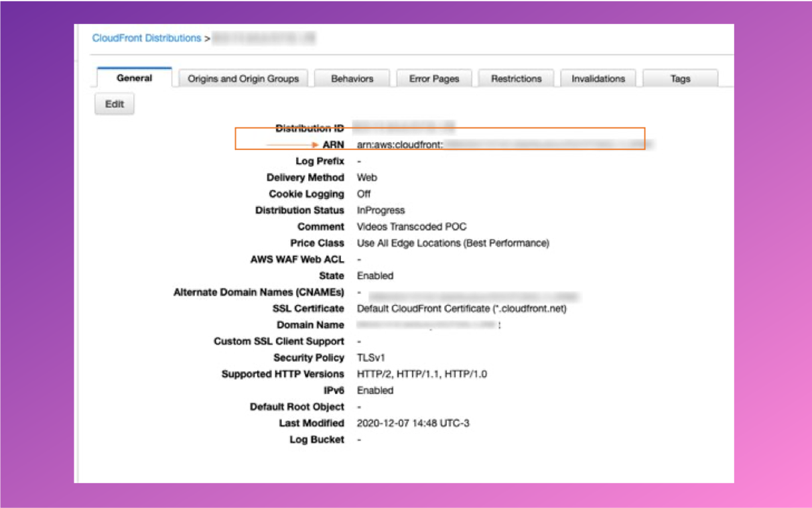The height and width of the screenshot is (508, 812).
Task: Select the ARN value starting with arn:aws:cloudfront
Action: [x=505, y=144]
